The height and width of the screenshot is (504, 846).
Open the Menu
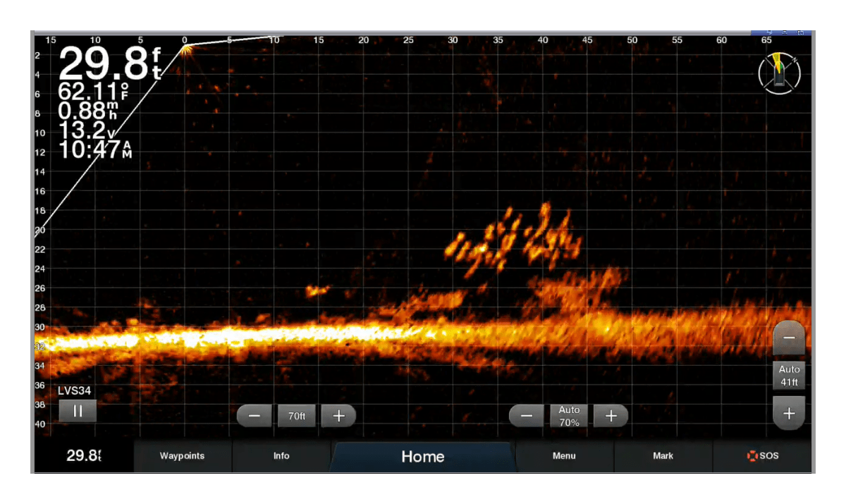click(564, 456)
